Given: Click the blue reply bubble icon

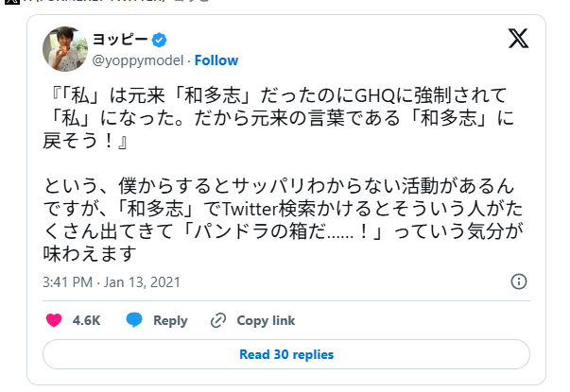Looking at the screenshot, I should tap(134, 320).
